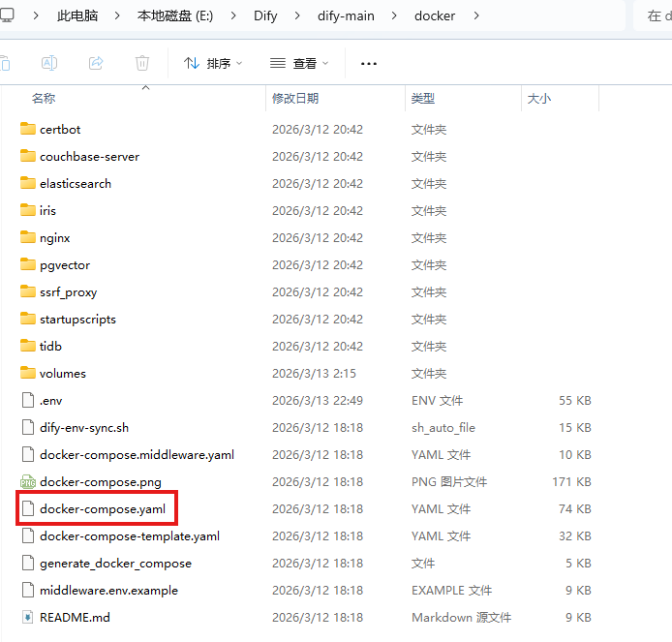Viewport: 672px width, 642px height.
Task: Select the startupscripts folder icon
Action: click(x=28, y=319)
